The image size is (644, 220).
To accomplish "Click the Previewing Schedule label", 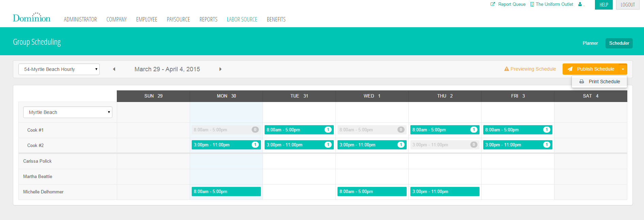I will click(533, 69).
